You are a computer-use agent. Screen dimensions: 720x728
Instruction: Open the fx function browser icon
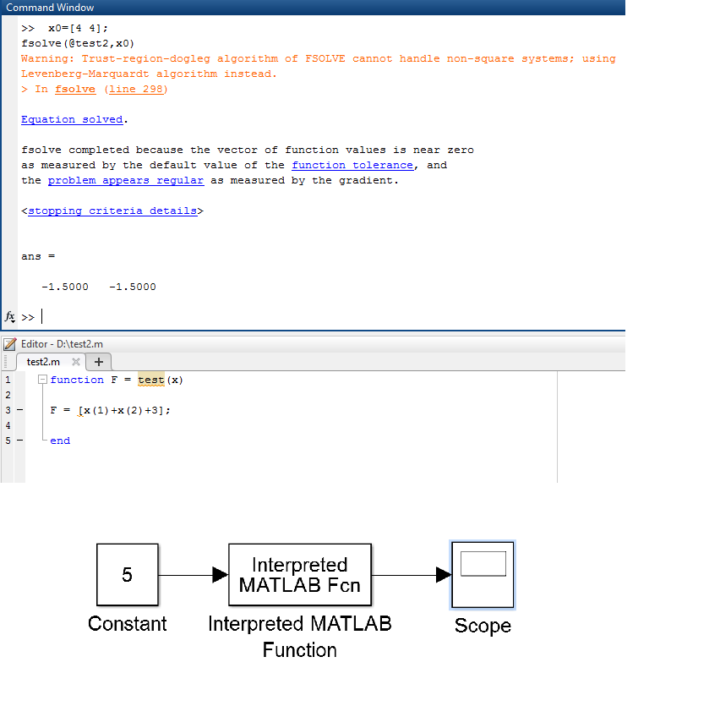[x=10, y=317]
